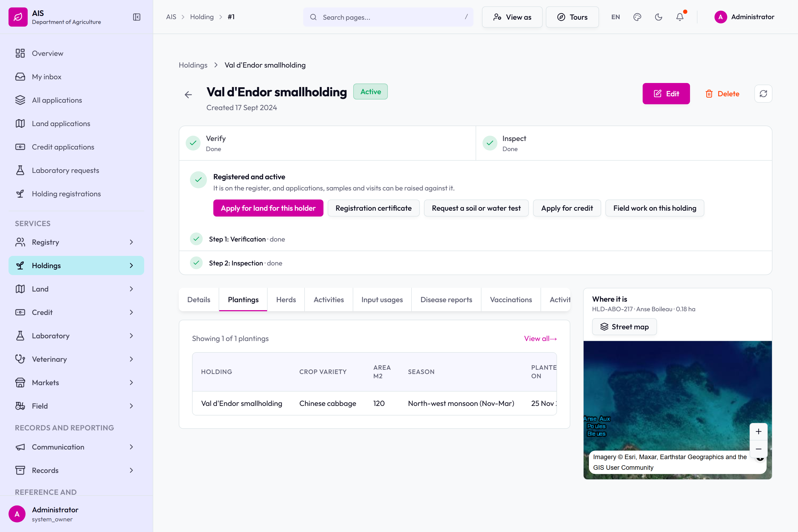
Task: Open All applications
Action: pos(76,100)
